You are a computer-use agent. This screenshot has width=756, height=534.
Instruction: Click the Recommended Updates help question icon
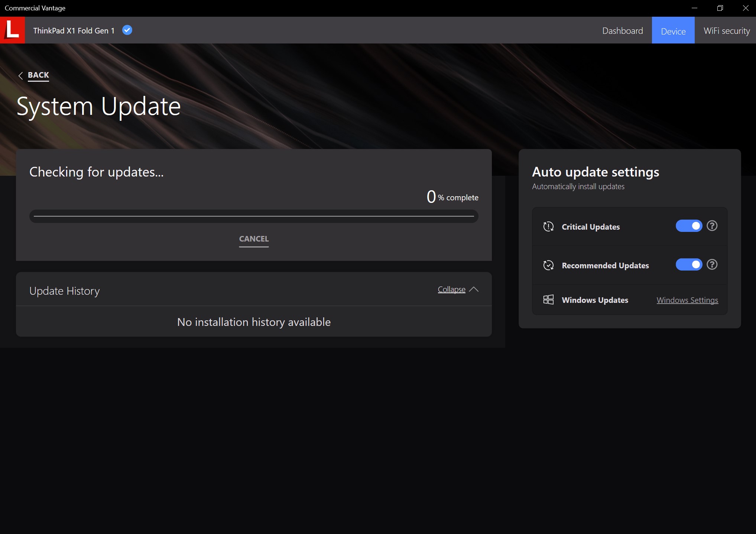coord(712,265)
